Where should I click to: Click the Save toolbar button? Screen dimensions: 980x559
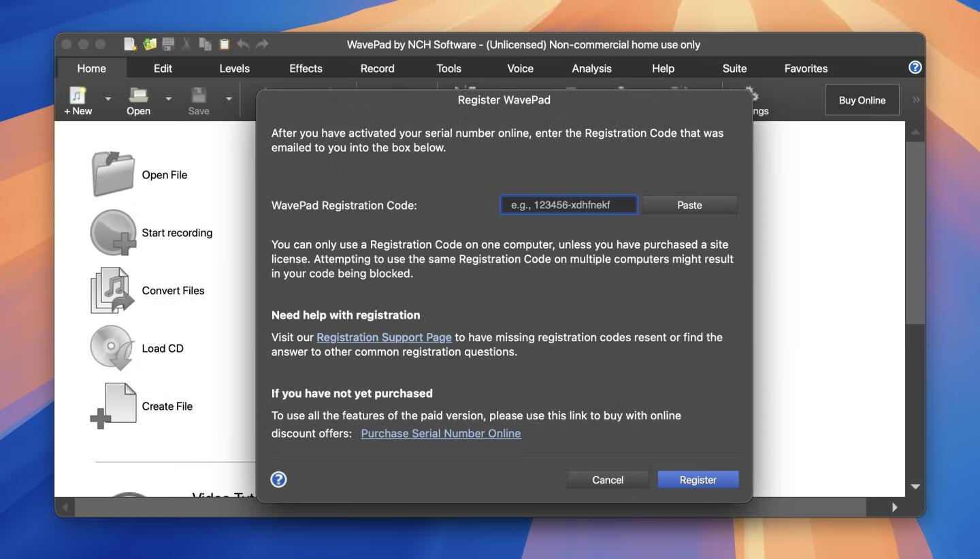(198, 101)
